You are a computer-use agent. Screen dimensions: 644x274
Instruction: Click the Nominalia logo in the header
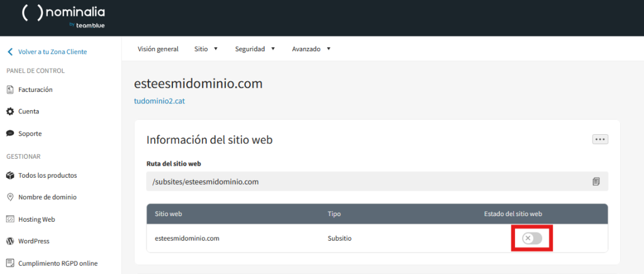click(64, 17)
